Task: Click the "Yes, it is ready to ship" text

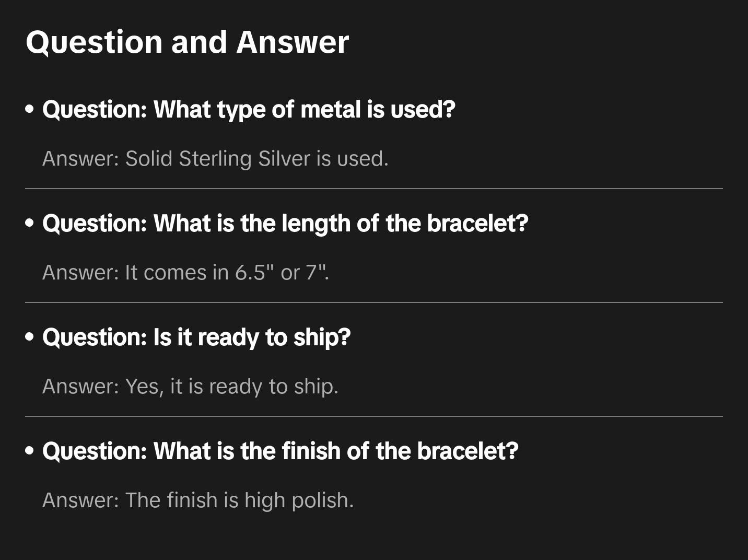Action: coord(232,387)
